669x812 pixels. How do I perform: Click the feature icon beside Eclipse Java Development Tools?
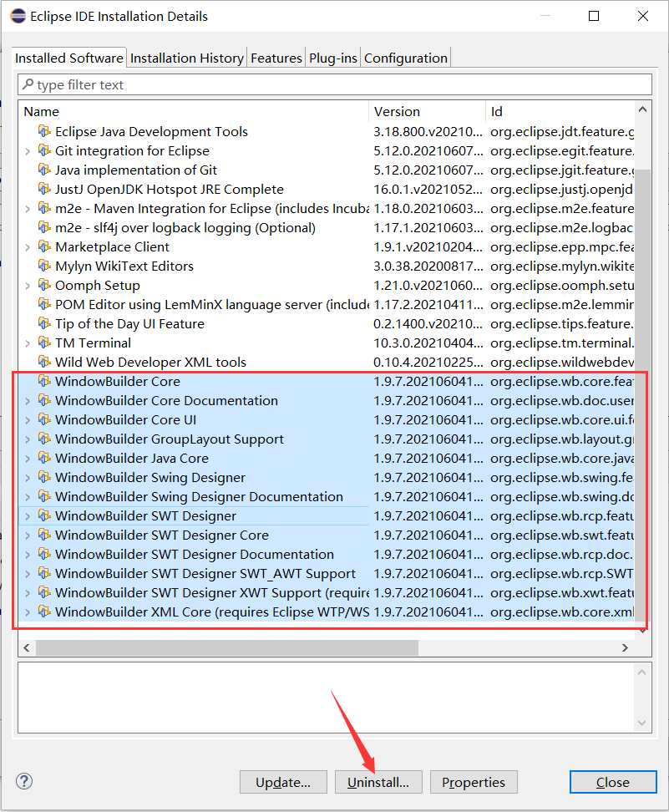click(45, 131)
